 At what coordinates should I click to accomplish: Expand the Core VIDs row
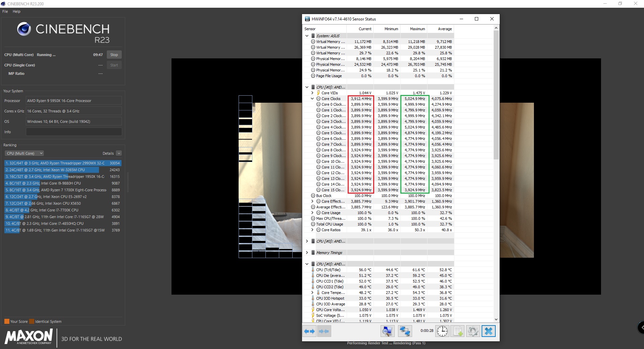click(312, 93)
